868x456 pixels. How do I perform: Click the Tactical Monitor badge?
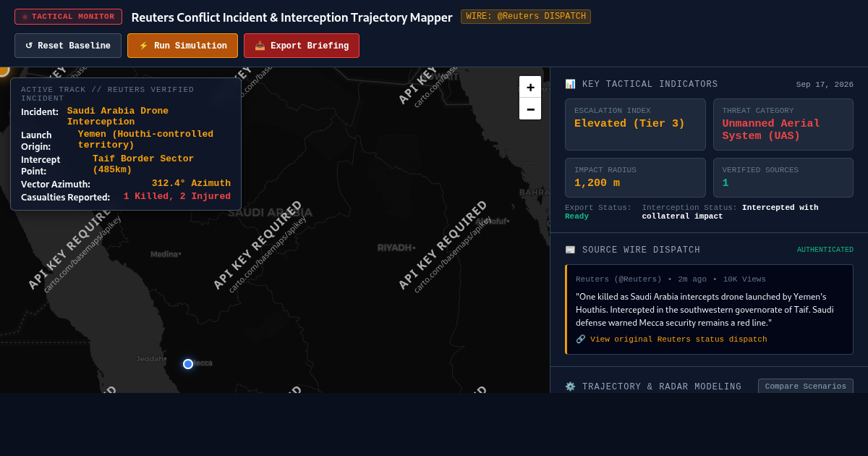coord(68,17)
